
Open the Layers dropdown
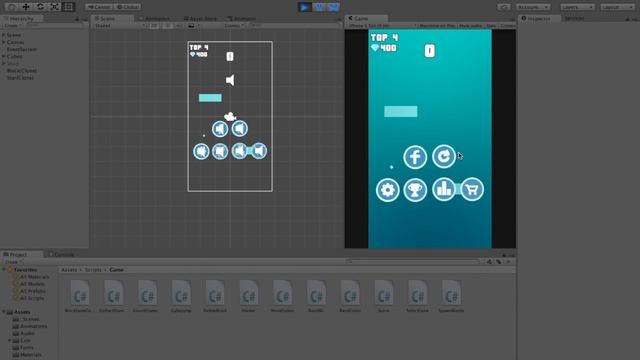click(x=577, y=7)
